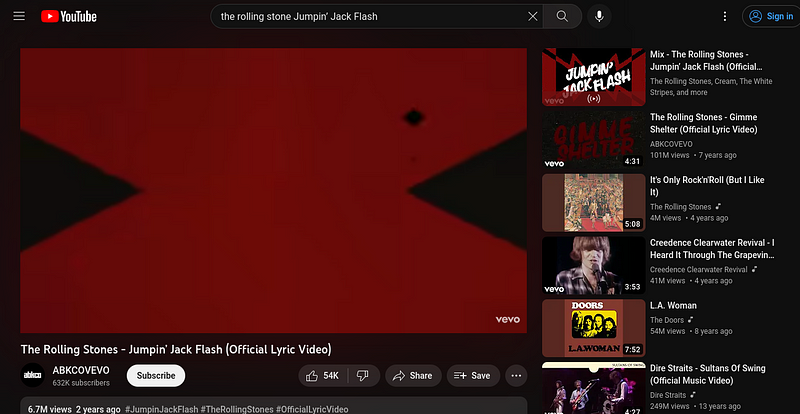The height and width of the screenshot is (414, 800).
Task: Open Dire Straits Sultans Of Swing title
Action: pos(708,374)
